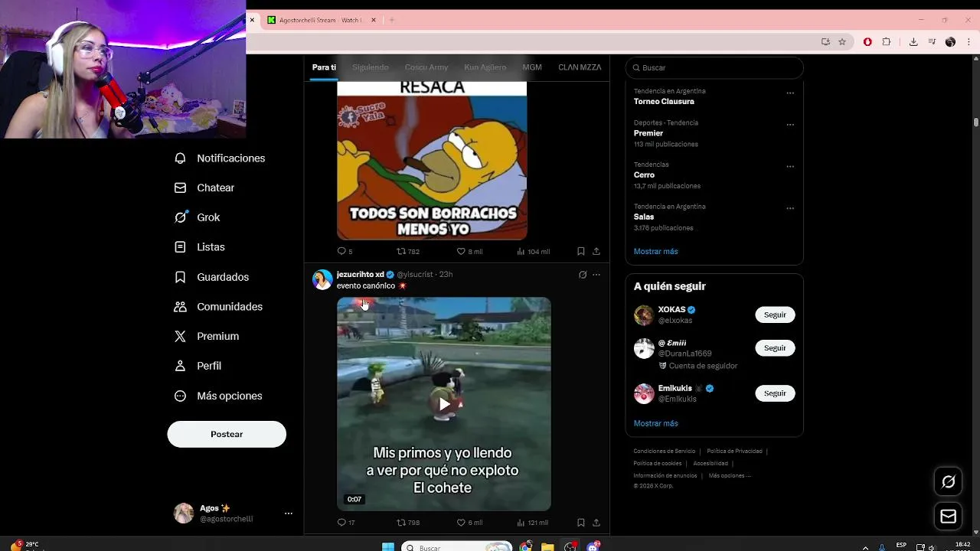Click Mostrar más under trends
Screen dimensions: 980x551
click(655, 251)
